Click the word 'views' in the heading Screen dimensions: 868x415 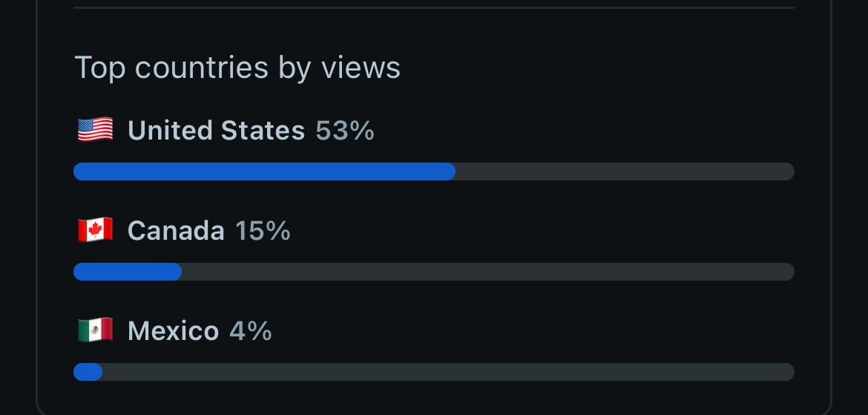[361, 68]
